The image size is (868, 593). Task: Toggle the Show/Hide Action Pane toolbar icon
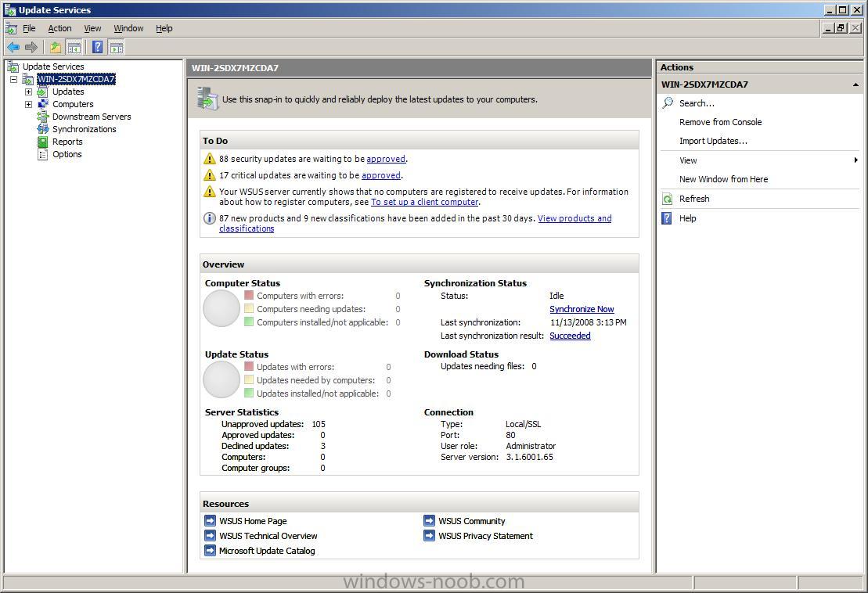pos(117,48)
